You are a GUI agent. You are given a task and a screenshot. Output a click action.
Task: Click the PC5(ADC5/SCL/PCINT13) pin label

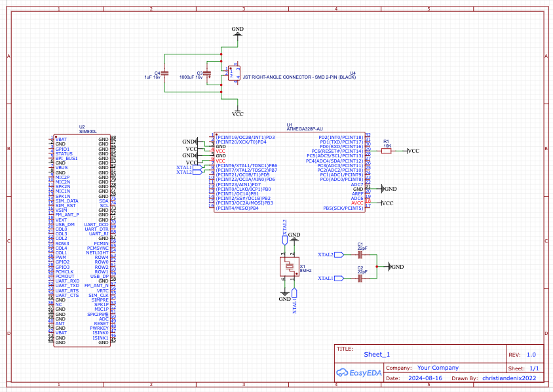(335, 155)
